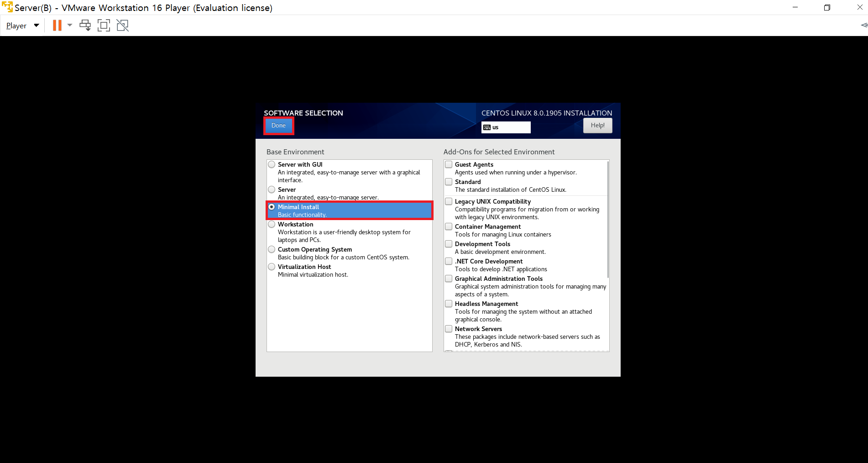Click 'Tools to develop .NET applications' text
This screenshot has width=868, height=463.
point(501,269)
